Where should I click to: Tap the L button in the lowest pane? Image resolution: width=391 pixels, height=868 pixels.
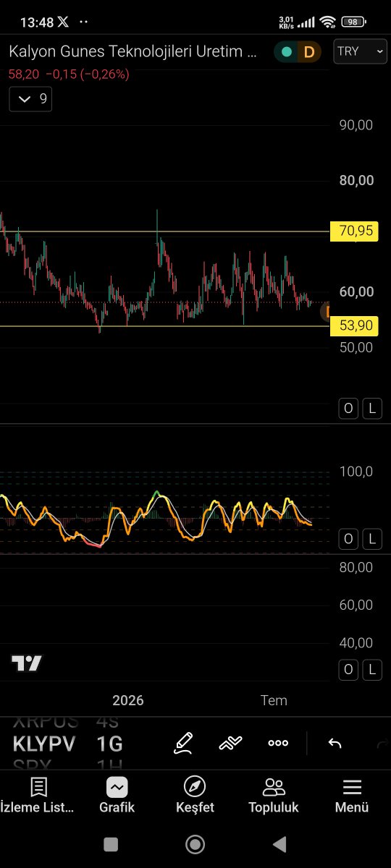pos(372,670)
